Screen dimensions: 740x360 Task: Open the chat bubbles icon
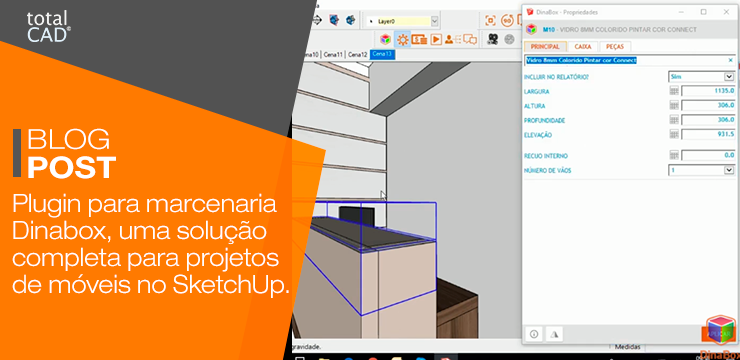pyautogui.click(x=470, y=40)
